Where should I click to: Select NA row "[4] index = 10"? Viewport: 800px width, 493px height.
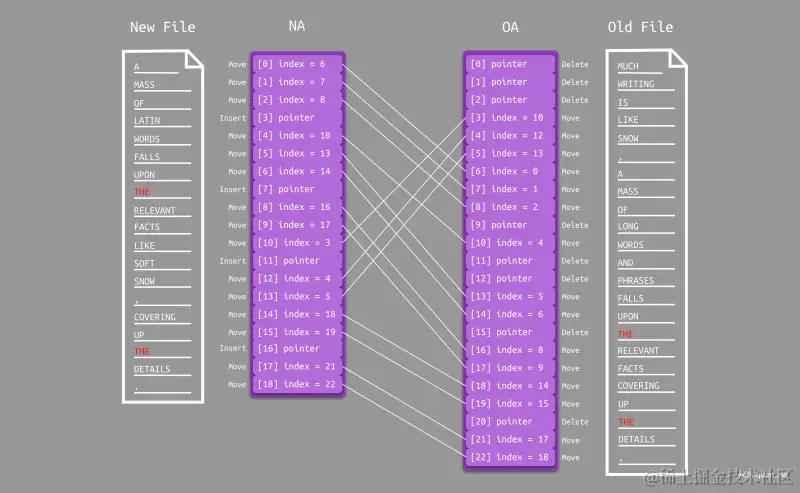click(297, 135)
